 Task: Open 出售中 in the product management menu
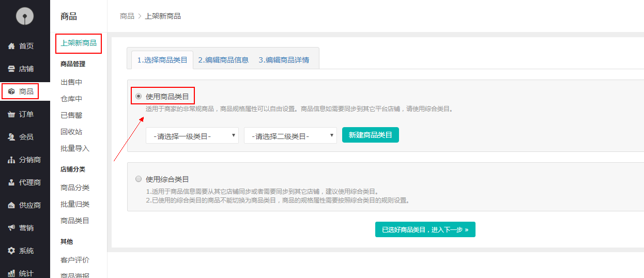pos(71,82)
